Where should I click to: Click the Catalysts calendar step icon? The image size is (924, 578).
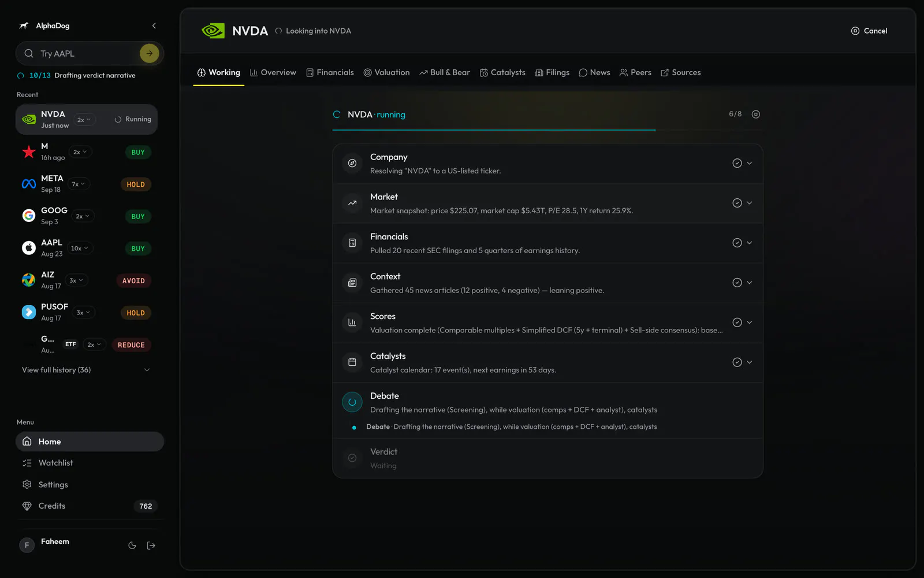tap(352, 362)
